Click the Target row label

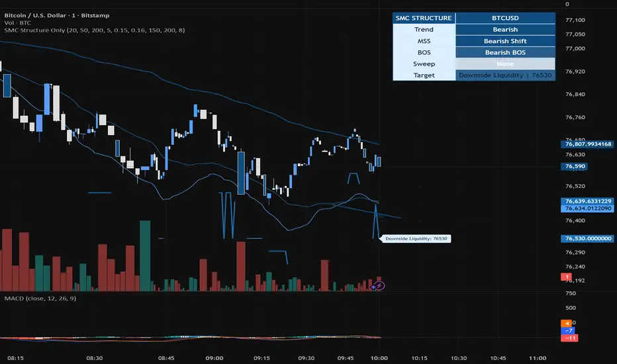tap(424, 75)
